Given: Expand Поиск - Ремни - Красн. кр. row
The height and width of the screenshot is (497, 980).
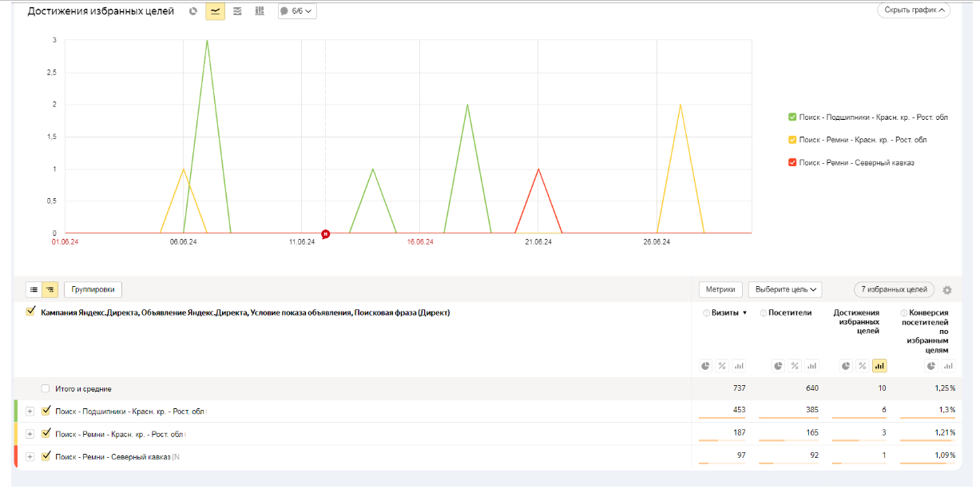Looking at the screenshot, I should 30,434.
